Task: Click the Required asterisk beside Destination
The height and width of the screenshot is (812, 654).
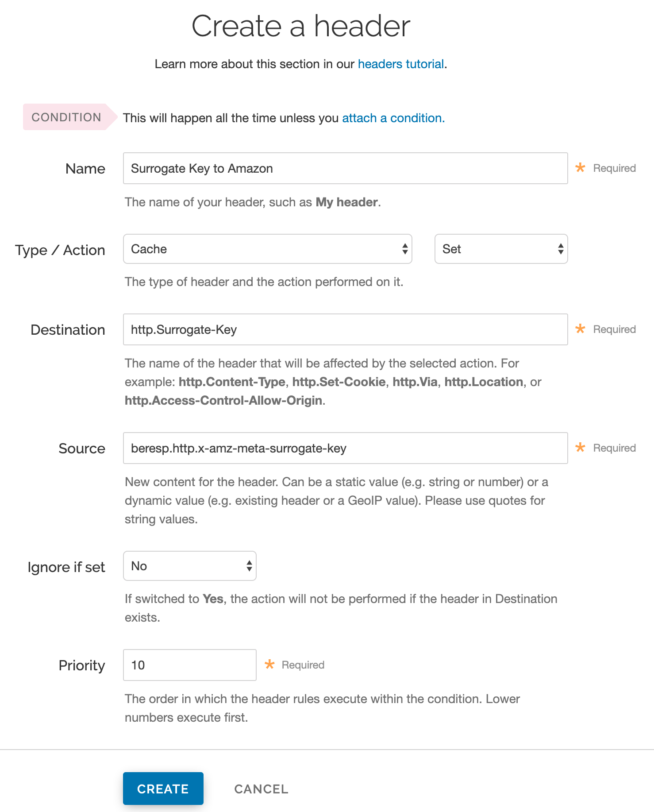Action: click(580, 329)
